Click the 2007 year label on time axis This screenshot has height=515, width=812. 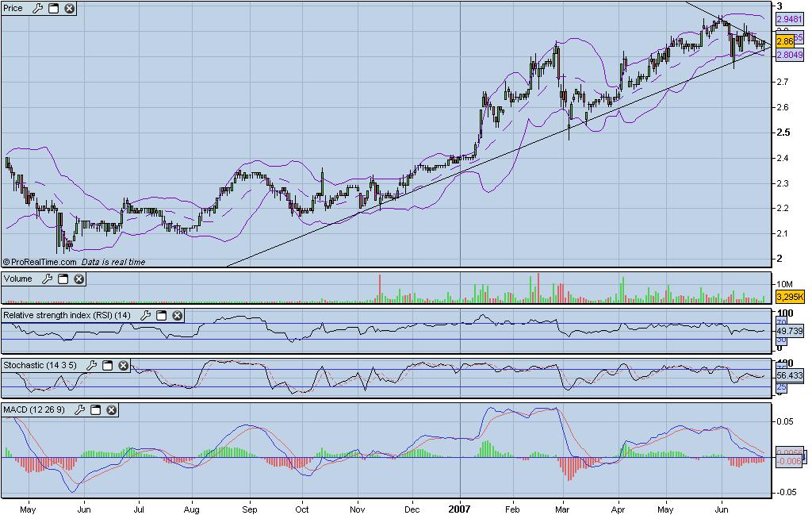[459, 509]
